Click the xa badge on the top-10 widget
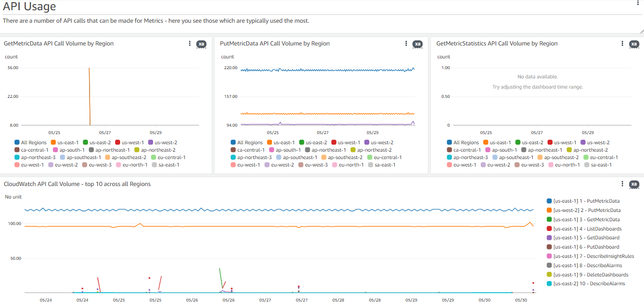 [x=634, y=185]
